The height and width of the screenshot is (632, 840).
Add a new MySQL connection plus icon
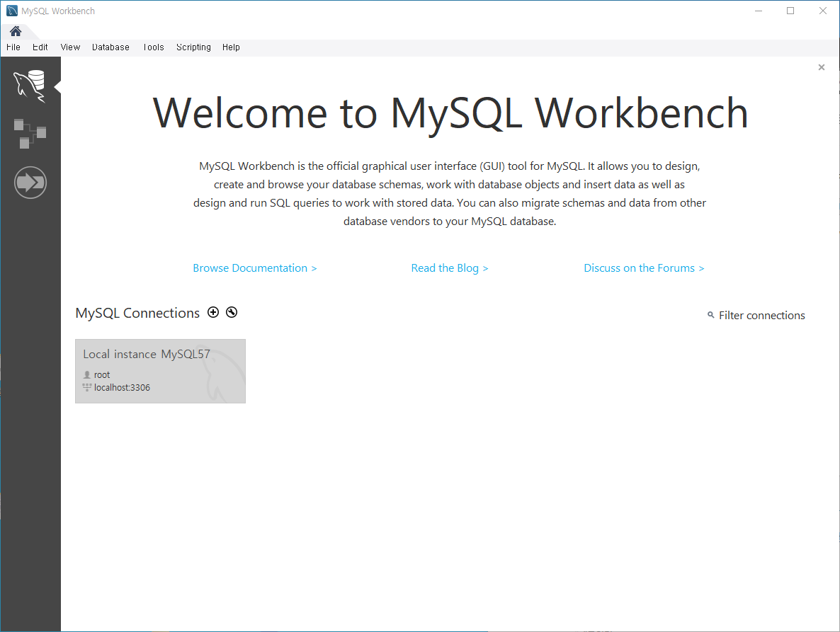pos(213,313)
